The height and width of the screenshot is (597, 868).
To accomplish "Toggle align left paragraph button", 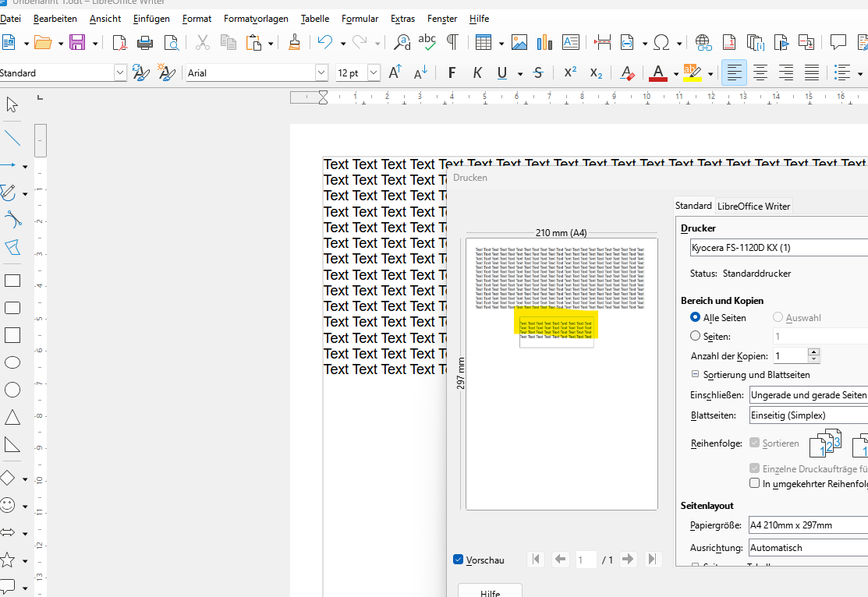I will point(734,72).
